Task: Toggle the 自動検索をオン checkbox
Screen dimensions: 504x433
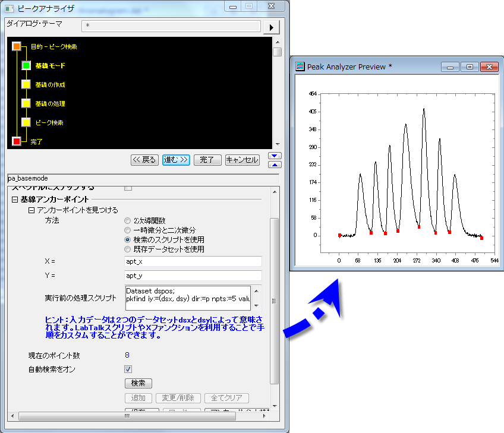Action: (x=128, y=369)
